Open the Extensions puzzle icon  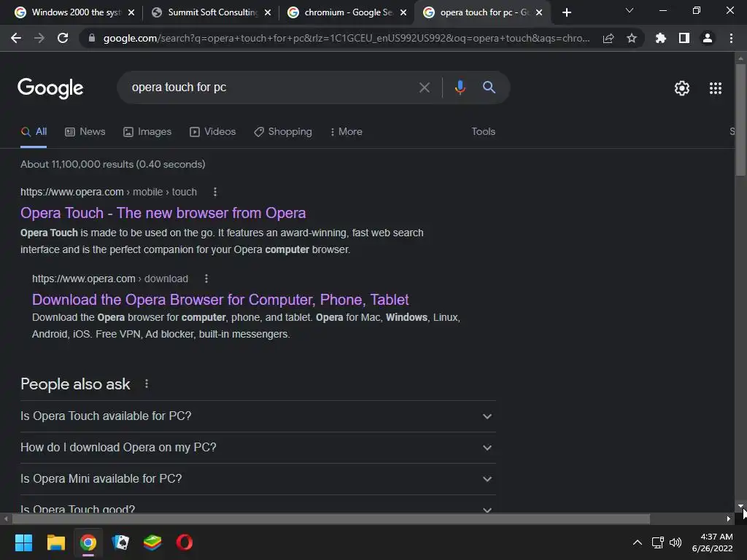tap(660, 38)
